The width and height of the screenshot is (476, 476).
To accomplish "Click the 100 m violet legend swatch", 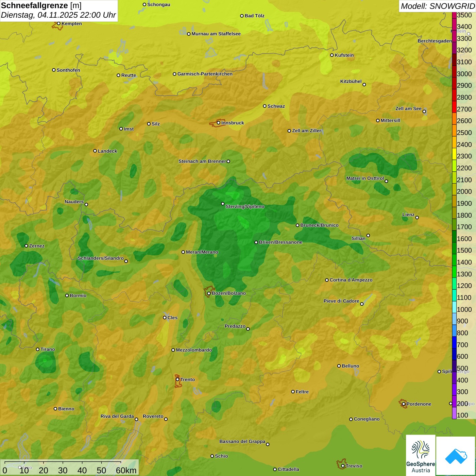I will pos(454,413).
